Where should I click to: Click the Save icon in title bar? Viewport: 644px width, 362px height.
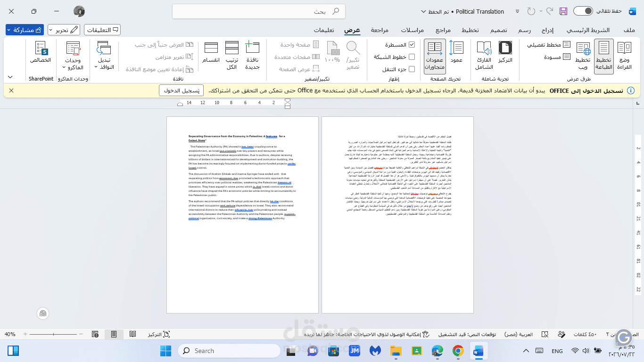pyautogui.click(x=563, y=11)
